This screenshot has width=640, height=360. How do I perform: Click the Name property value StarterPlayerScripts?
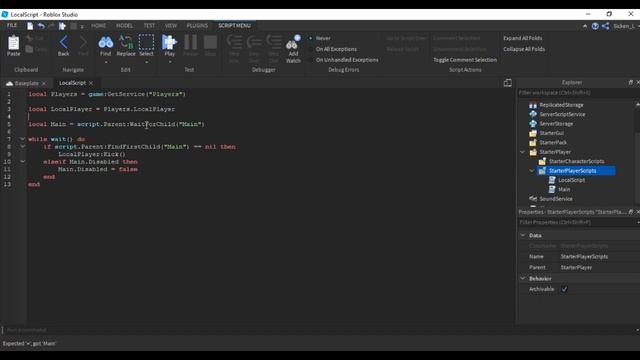click(584, 257)
